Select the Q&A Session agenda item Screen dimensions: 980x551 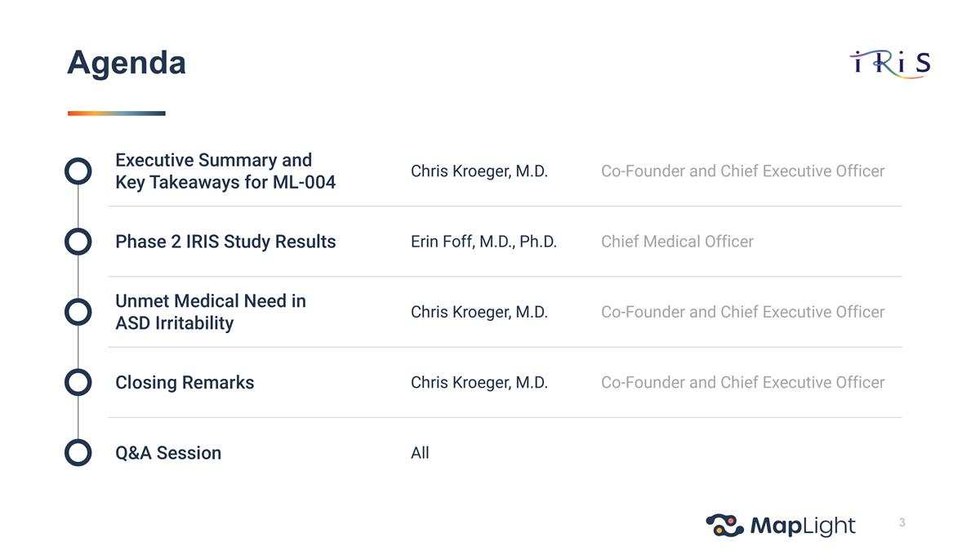[168, 453]
